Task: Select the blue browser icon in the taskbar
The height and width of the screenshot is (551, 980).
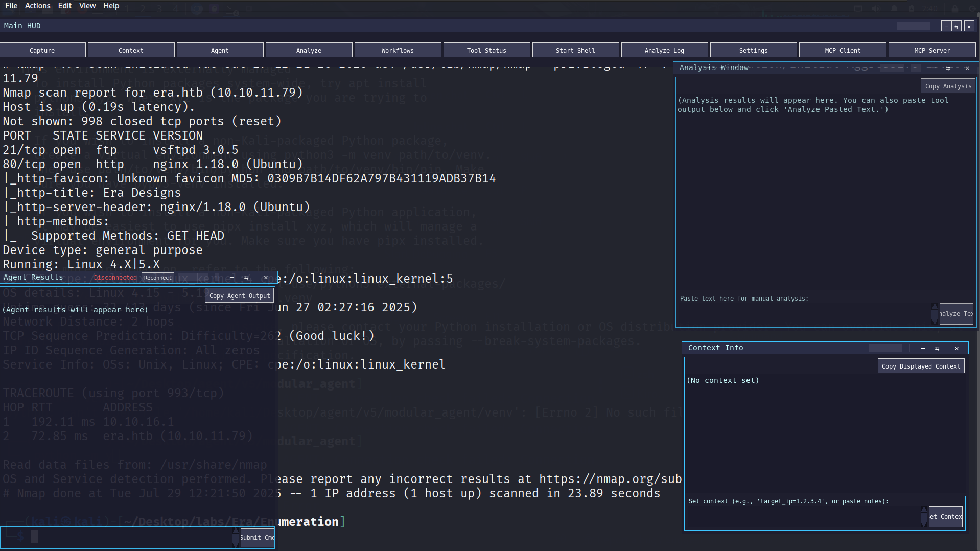Action: [x=197, y=9]
